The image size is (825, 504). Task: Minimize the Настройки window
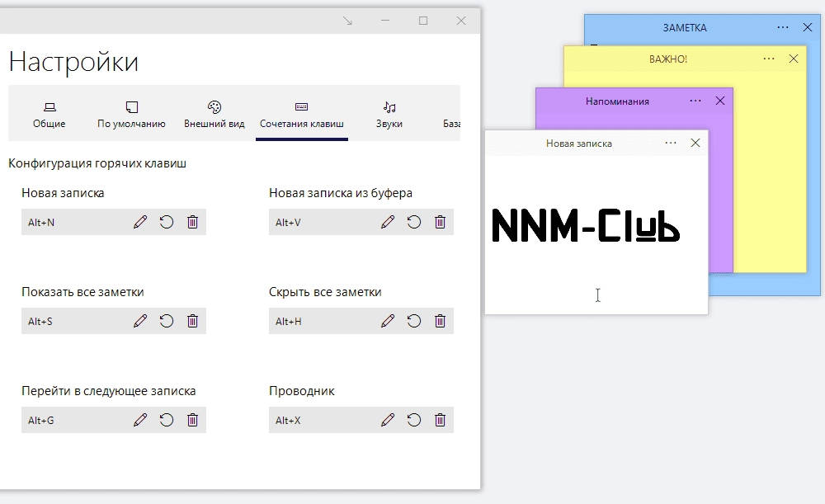click(385, 21)
